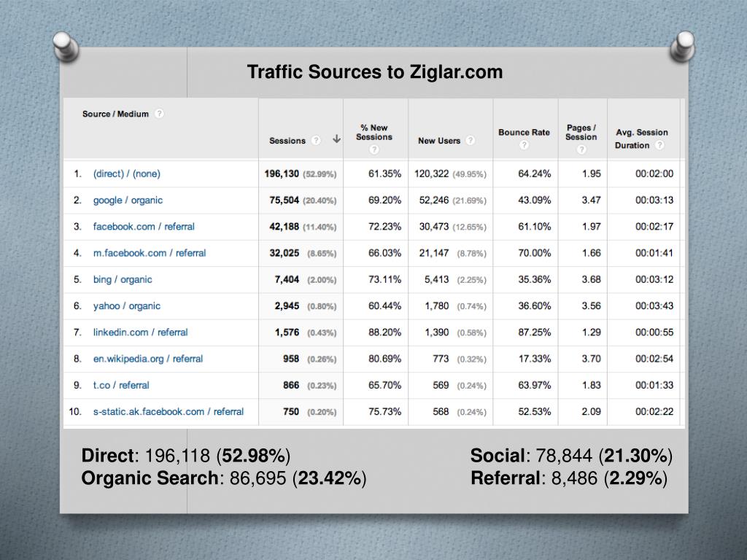This screenshot has width=747, height=560.
Task: Sort by the Sessions column header
Action: tap(287, 141)
